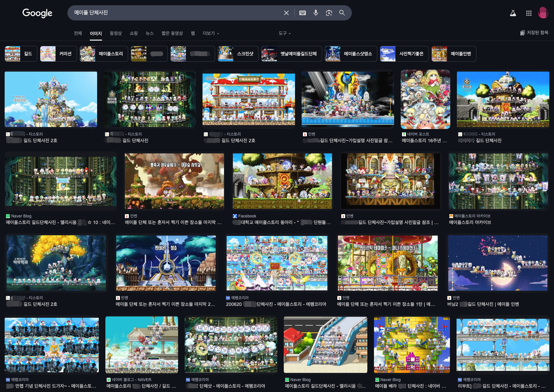554x392 pixels.
Task: Filter by the 메이플인벤 chip
Action: point(454,54)
